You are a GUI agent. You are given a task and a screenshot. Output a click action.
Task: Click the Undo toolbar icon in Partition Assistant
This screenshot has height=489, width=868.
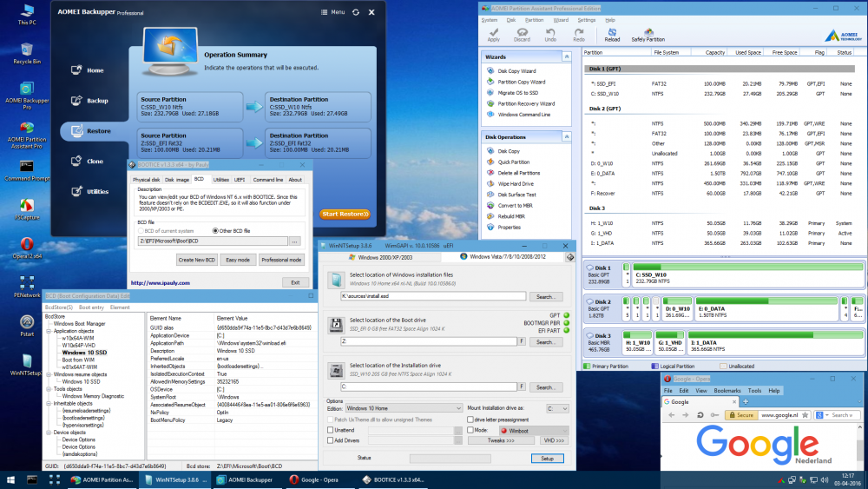click(x=550, y=35)
